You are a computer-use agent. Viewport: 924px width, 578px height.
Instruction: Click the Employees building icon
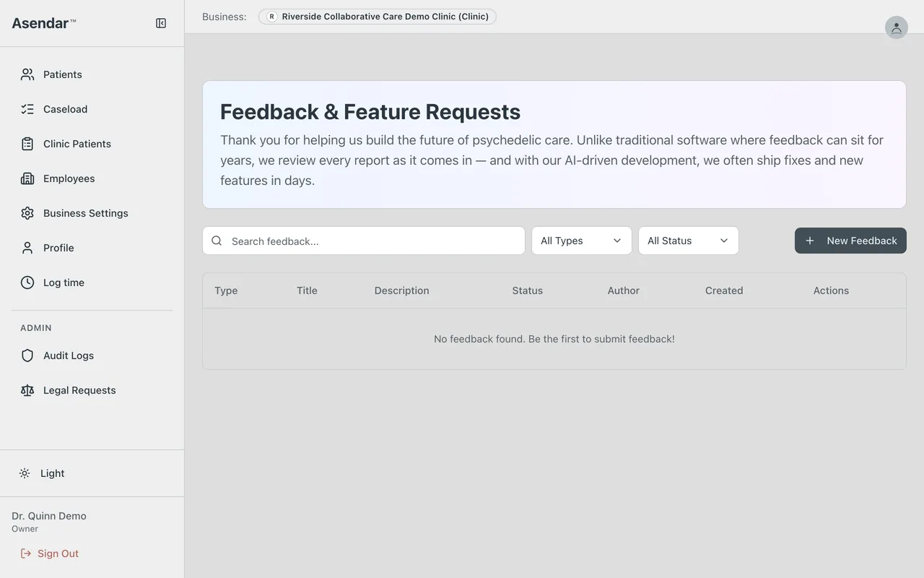[x=27, y=178]
